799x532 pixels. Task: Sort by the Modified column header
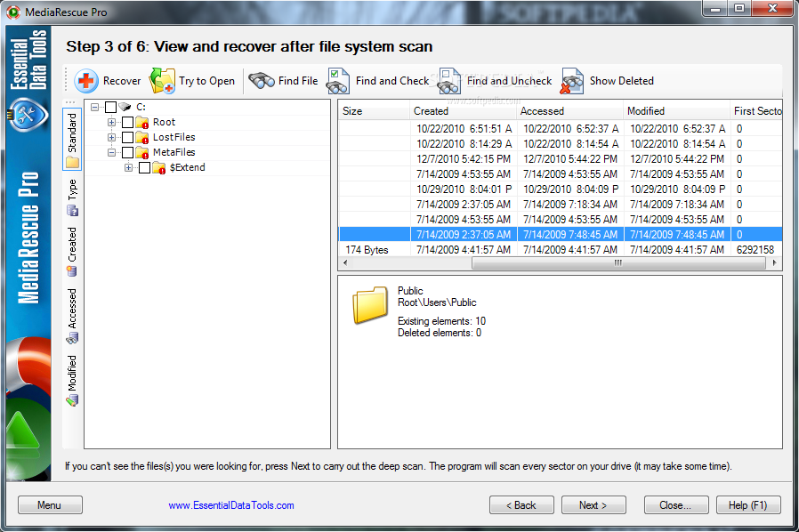(x=677, y=111)
